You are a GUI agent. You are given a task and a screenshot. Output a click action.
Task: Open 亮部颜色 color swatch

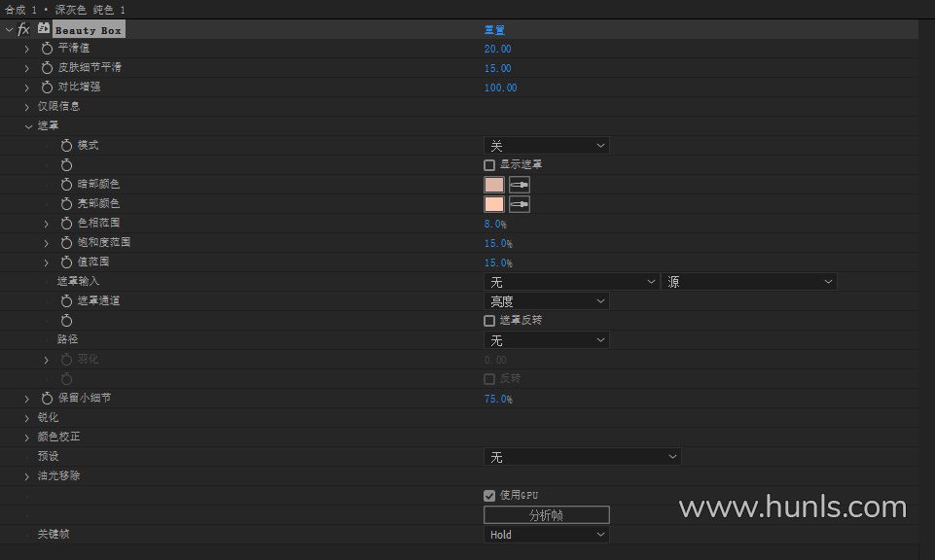coord(493,204)
